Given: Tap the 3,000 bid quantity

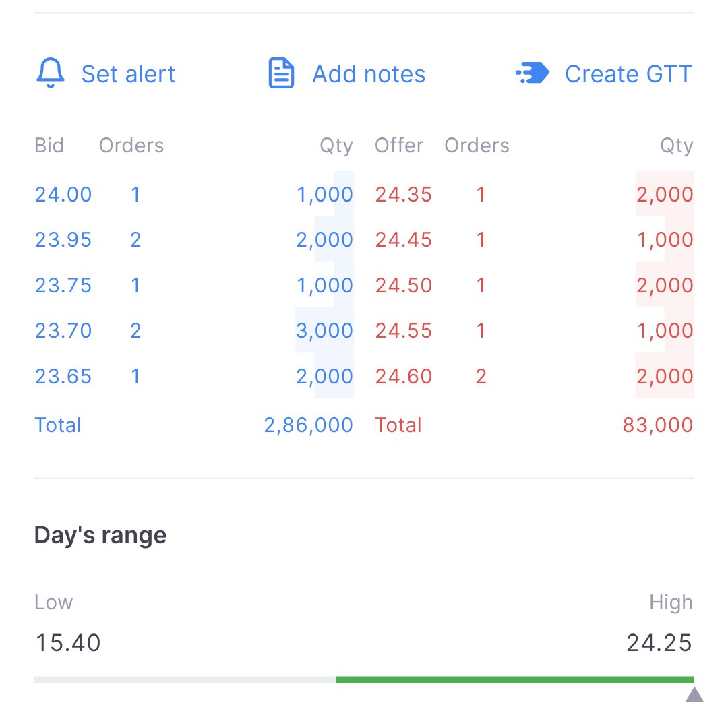Looking at the screenshot, I should [324, 332].
